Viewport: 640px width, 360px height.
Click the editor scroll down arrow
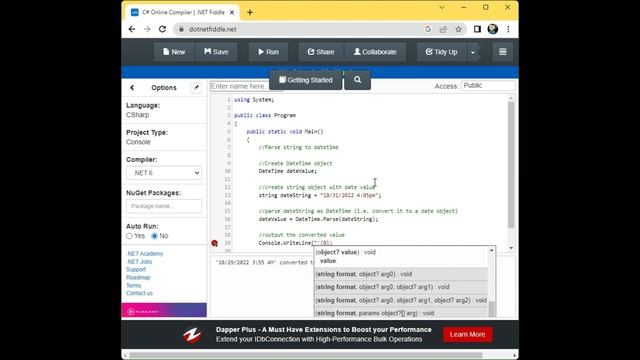tap(511, 248)
